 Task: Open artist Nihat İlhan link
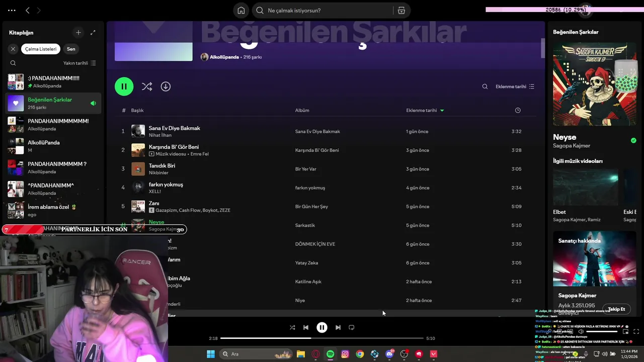pos(160,135)
